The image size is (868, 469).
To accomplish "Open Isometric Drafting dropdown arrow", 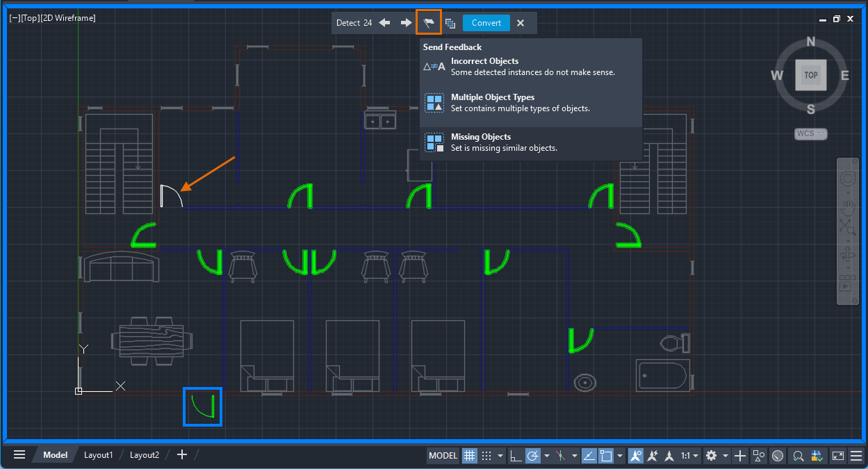I will click(x=575, y=456).
